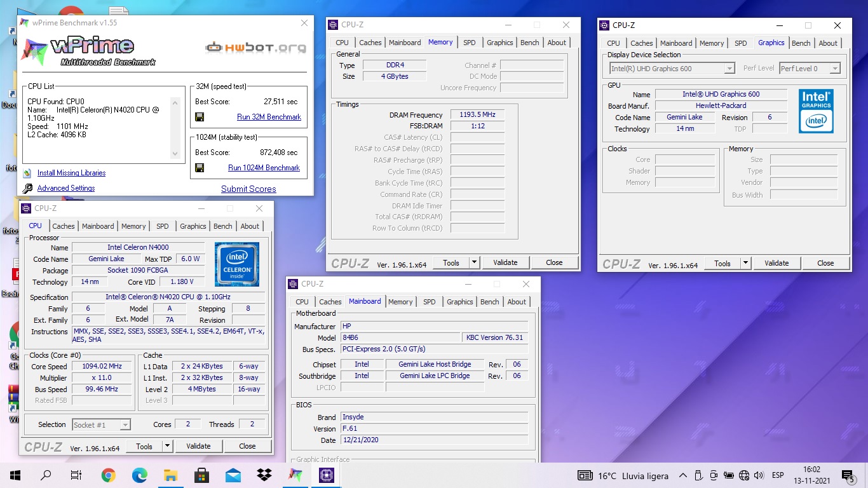The width and height of the screenshot is (868, 488).
Task: Click the DRAM Frequency value 1193.5 MHz
Action: point(477,114)
